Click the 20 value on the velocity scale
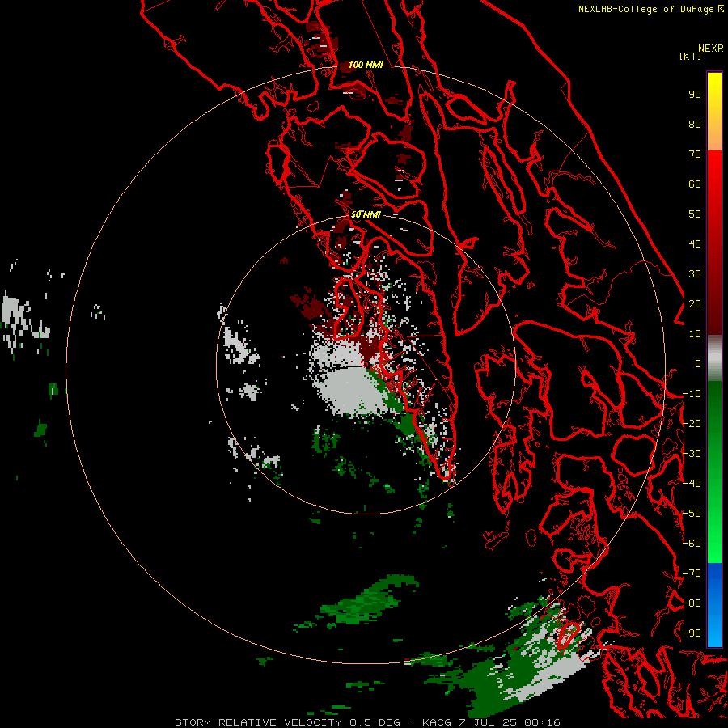 pyautogui.click(x=695, y=303)
